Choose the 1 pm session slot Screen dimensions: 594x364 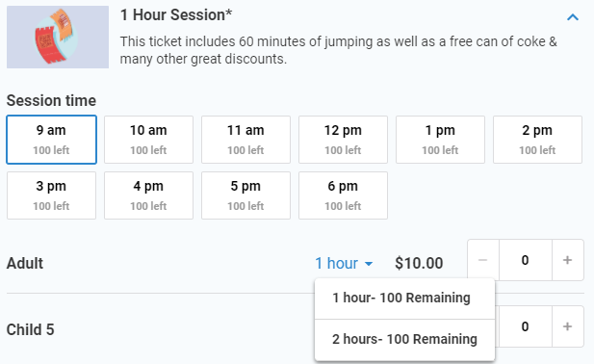coord(440,140)
